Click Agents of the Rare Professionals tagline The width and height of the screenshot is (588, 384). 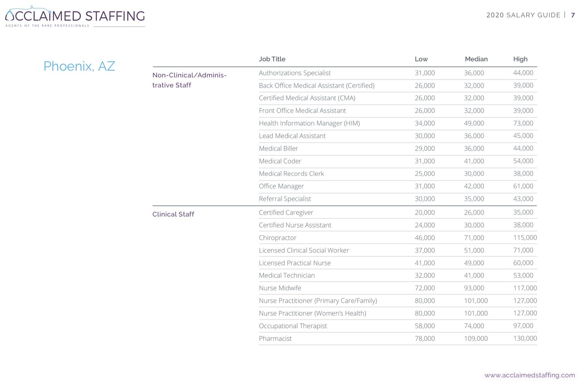[x=47, y=26]
